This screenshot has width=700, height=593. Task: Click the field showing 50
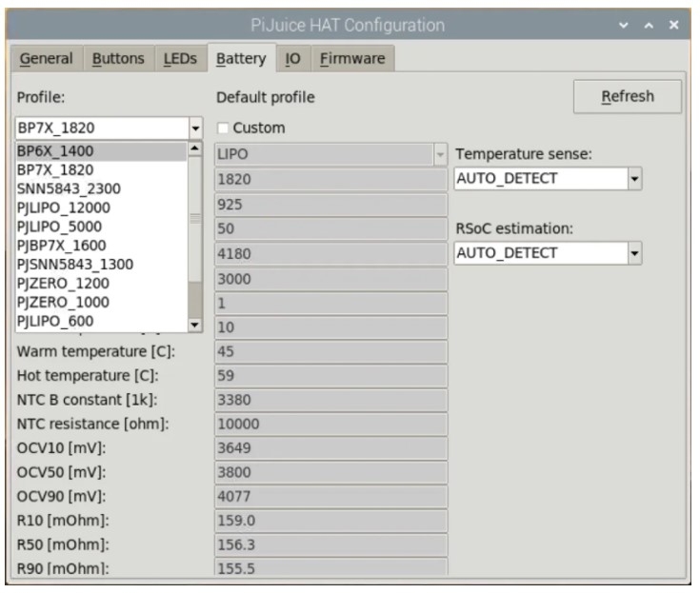point(330,228)
